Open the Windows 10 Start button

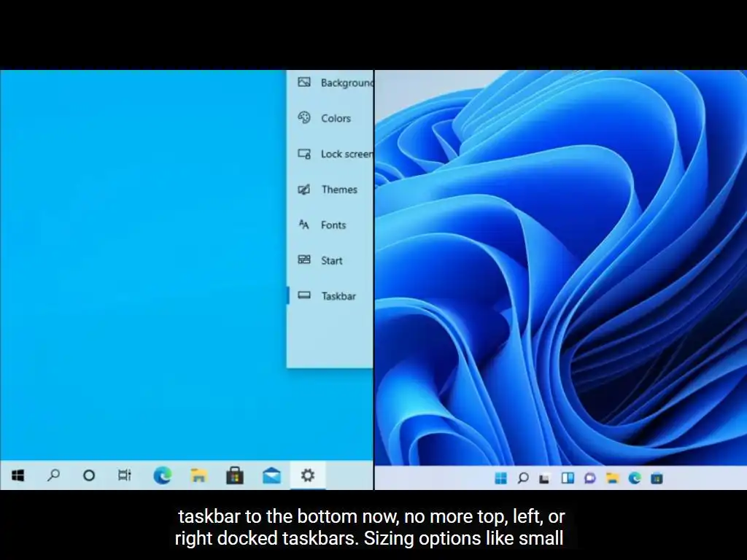point(18,475)
